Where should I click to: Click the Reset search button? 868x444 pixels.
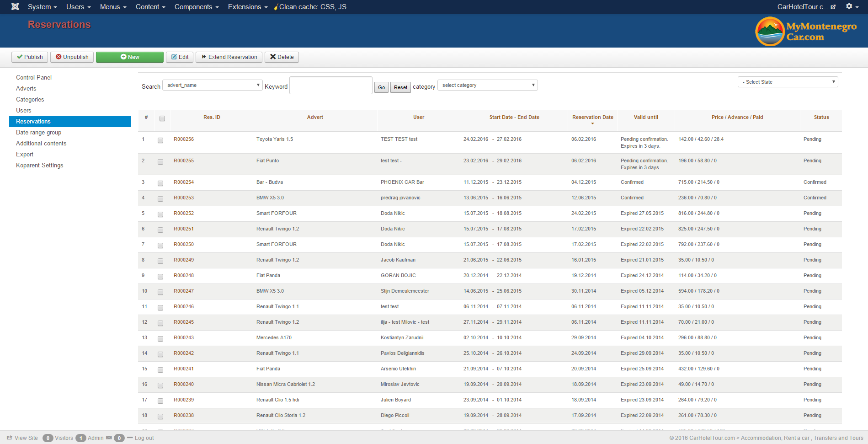coord(400,87)
